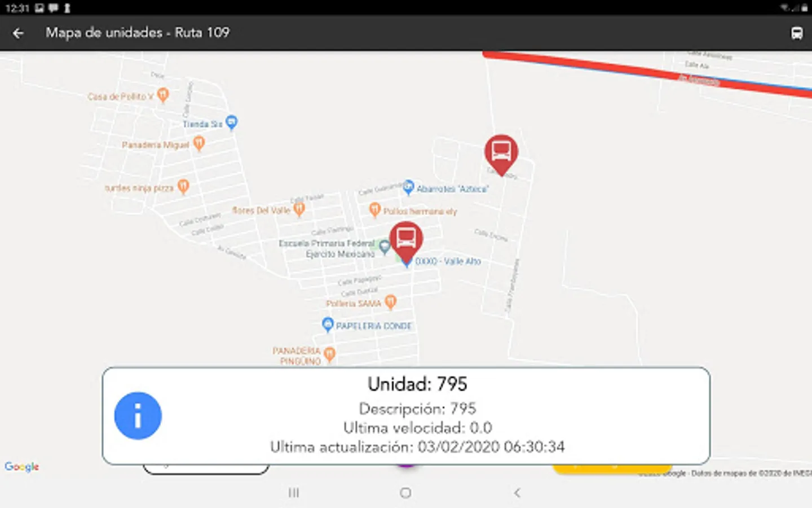Tap turtles ninja pizza pin
This screenshot has height=508, width=812.
pos(183,186)
